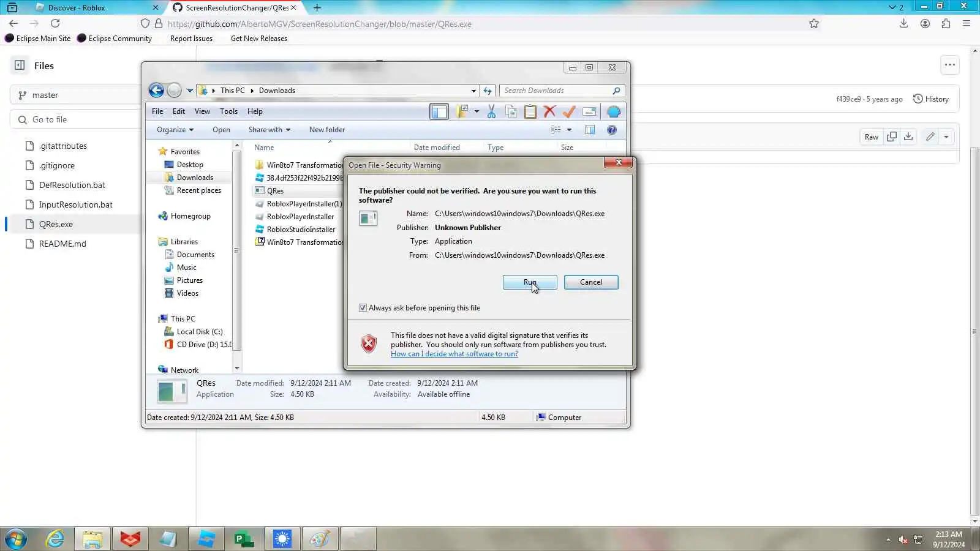Uncheck 'Always ask before opening this file'
The image size is (980, 551).
[x=363, y=308]
